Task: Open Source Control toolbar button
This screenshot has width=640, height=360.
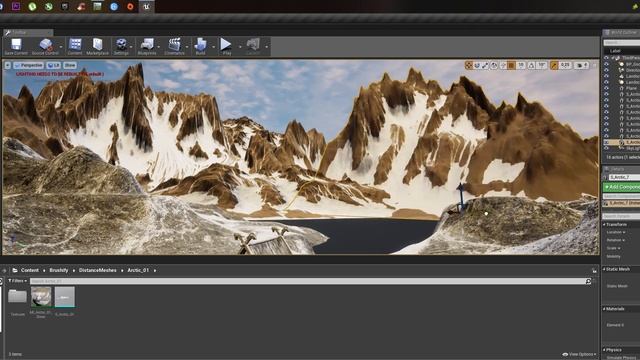Action: click(x=45, y=46)
